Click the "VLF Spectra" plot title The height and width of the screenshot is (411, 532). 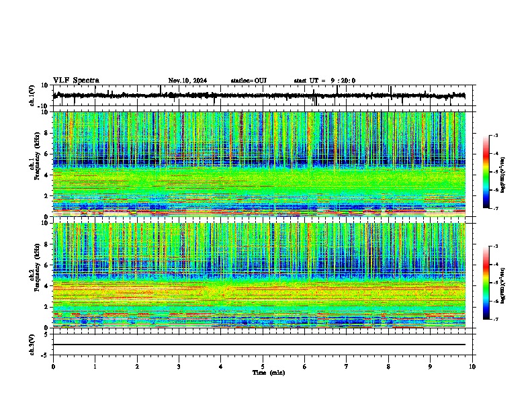[76, 81]
